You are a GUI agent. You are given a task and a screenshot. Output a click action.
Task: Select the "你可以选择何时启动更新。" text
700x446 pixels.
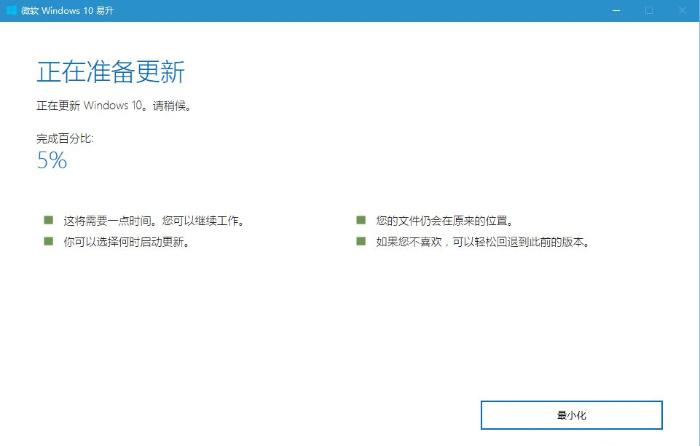tap(126, 242)
